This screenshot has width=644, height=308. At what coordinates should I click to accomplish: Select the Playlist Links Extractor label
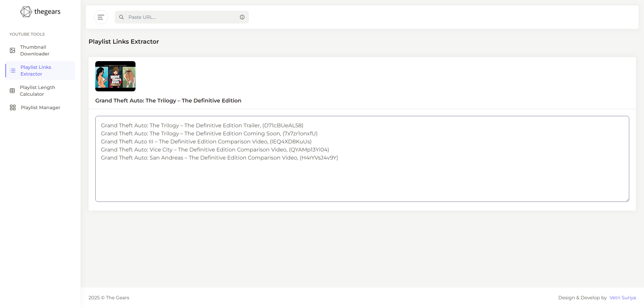[x=36, y=71]
